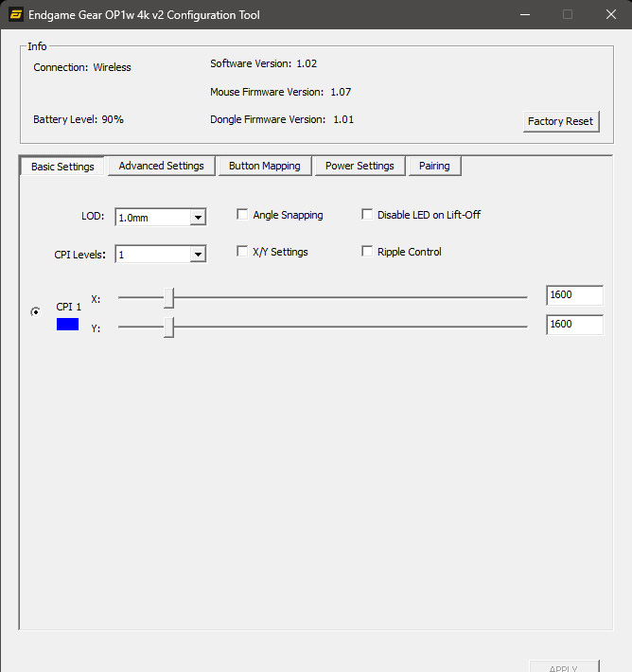Screen dimensions: 632x672
Task: Check the Ripple Control option
Action: click(367, 252)
